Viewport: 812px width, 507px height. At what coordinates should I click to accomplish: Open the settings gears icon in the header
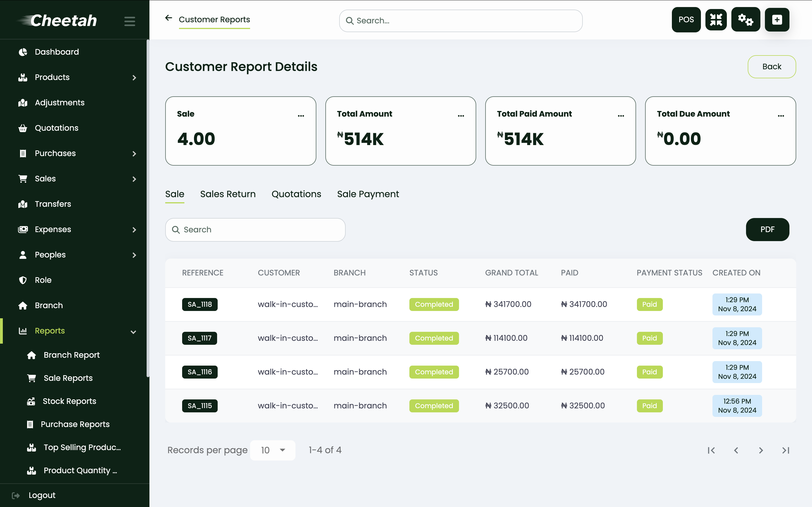(745, 19)
